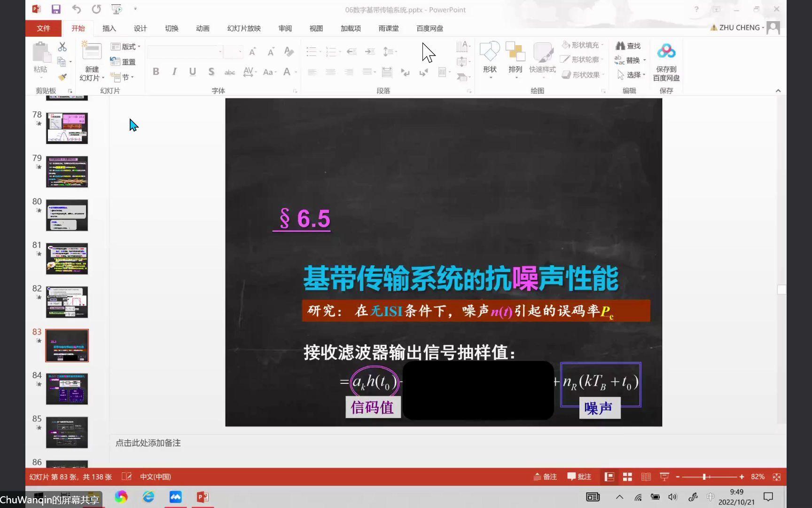This screenshot has height=508, width=812.
Task: Switch to the 插入 ribbon tab
Action: [x=109, y=28]
